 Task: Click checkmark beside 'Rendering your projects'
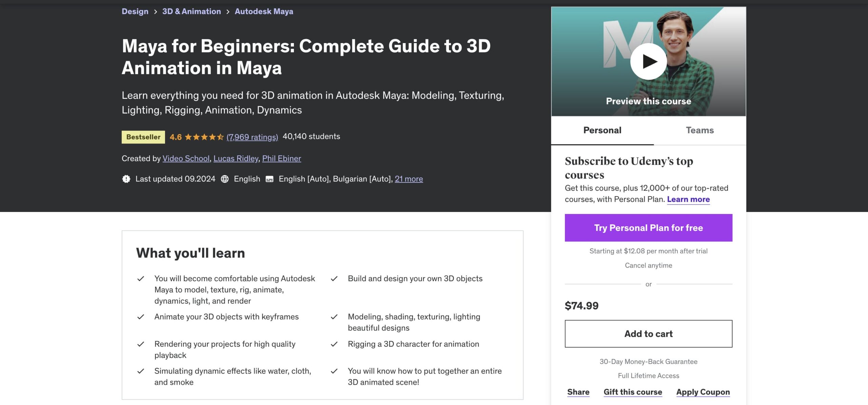[x=140, y=344]
